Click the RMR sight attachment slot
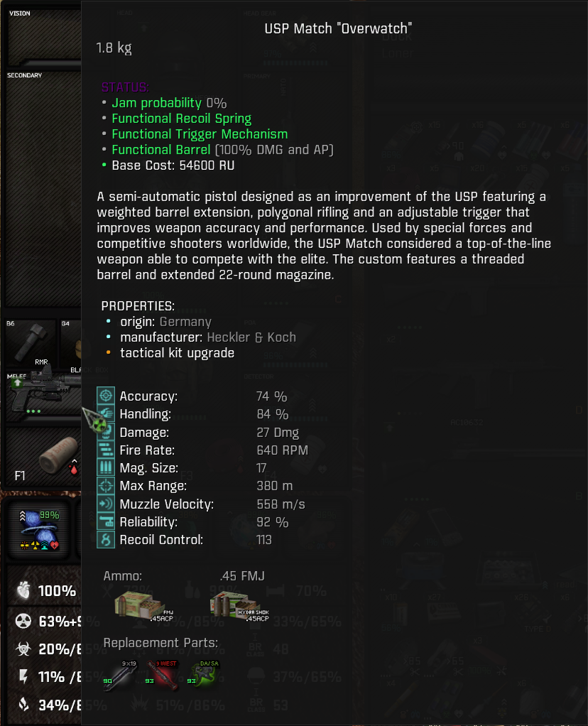This screenshot has height=726, width=588. pyautogui.click(x=31, y=342)
